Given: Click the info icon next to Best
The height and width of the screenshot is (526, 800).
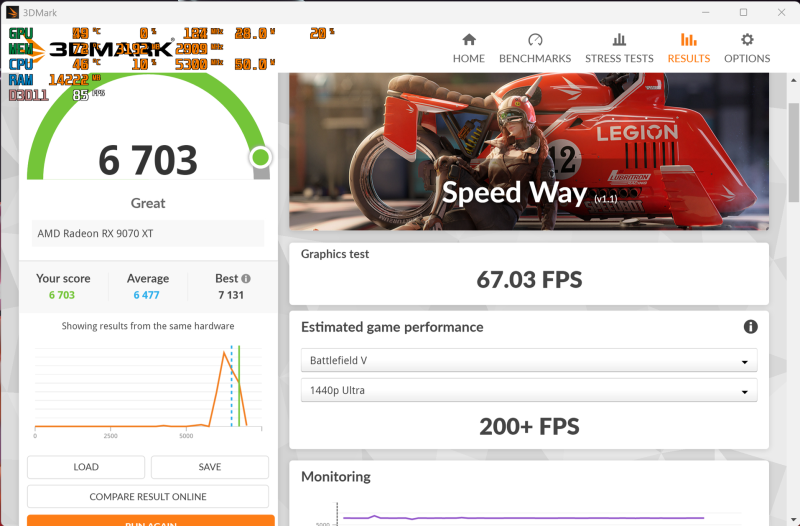Looking at the screenshot, I should tap(246, 279).
